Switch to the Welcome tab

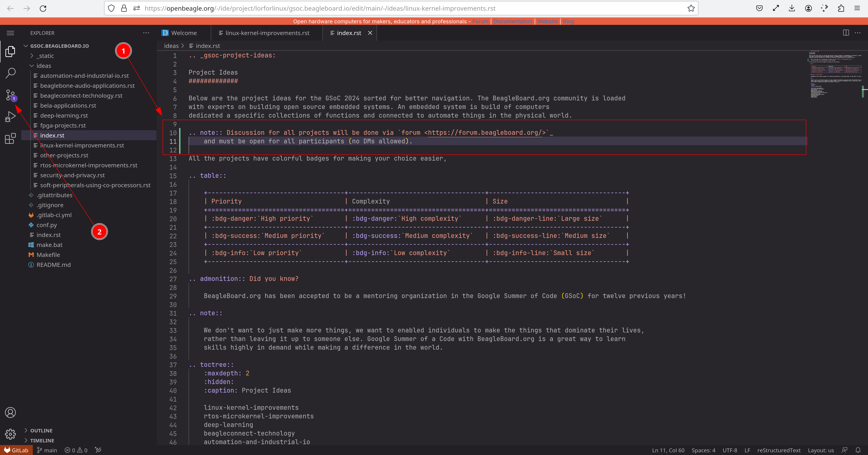point(184,33)
